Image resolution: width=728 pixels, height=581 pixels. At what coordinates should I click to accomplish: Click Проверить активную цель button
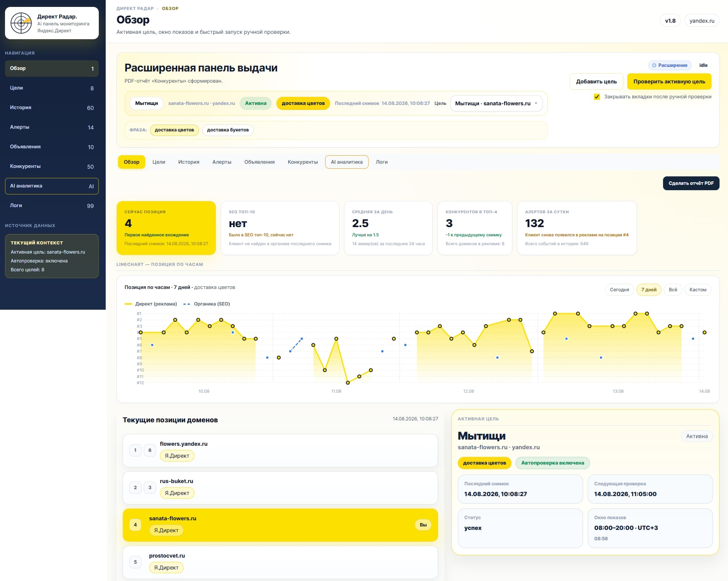669,81
